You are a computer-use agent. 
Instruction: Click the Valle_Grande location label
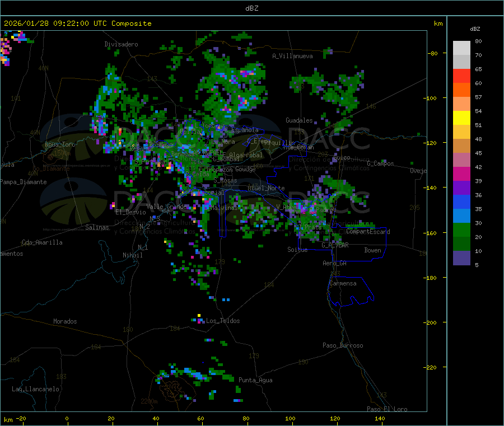[166, 207]
